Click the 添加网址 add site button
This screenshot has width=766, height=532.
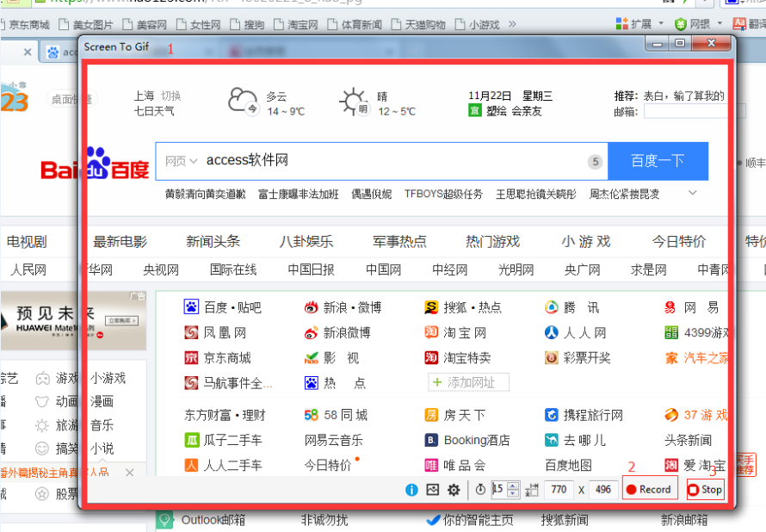click(468, 382)
